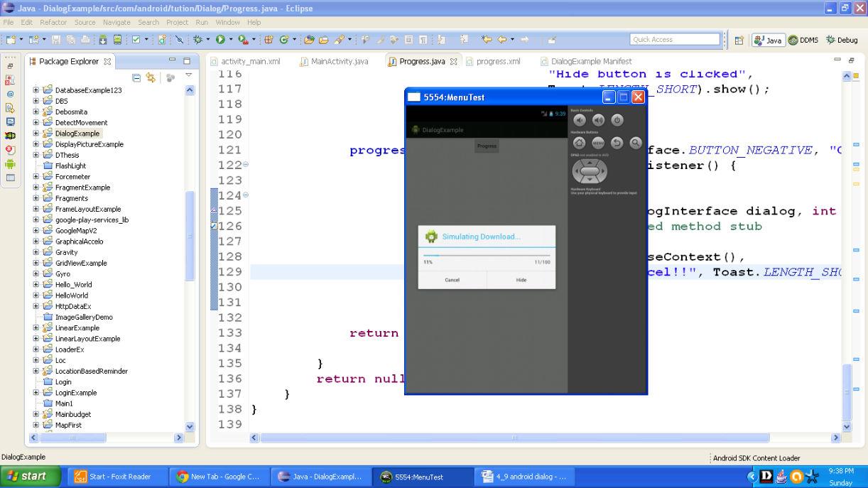
Task: Maximize the Package Explorer view
Action: point(187,61)
